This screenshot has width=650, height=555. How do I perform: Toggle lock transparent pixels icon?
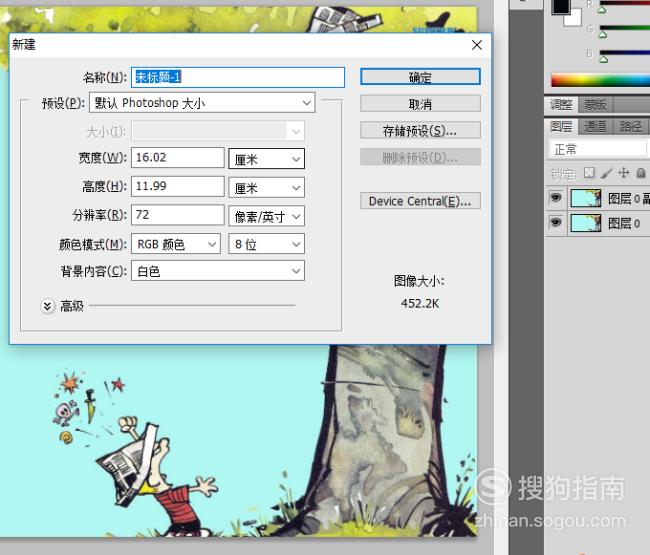[589, 172]
